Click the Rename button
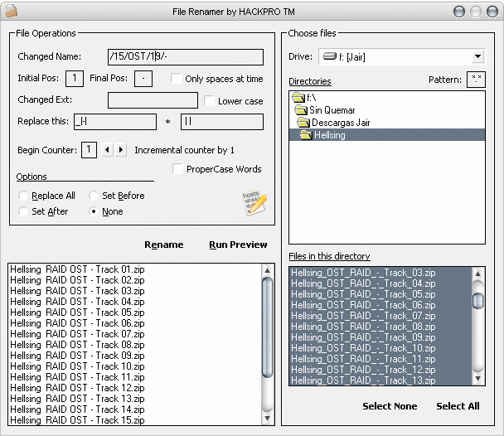The height and width of the screenshot is (436, 504). [163, 245]
